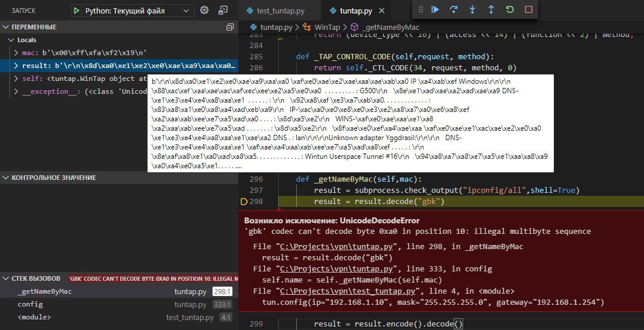Image resolution: width=644 pixels, height=330 pixels.
Task: Step into the function
Action: [472, 9]
